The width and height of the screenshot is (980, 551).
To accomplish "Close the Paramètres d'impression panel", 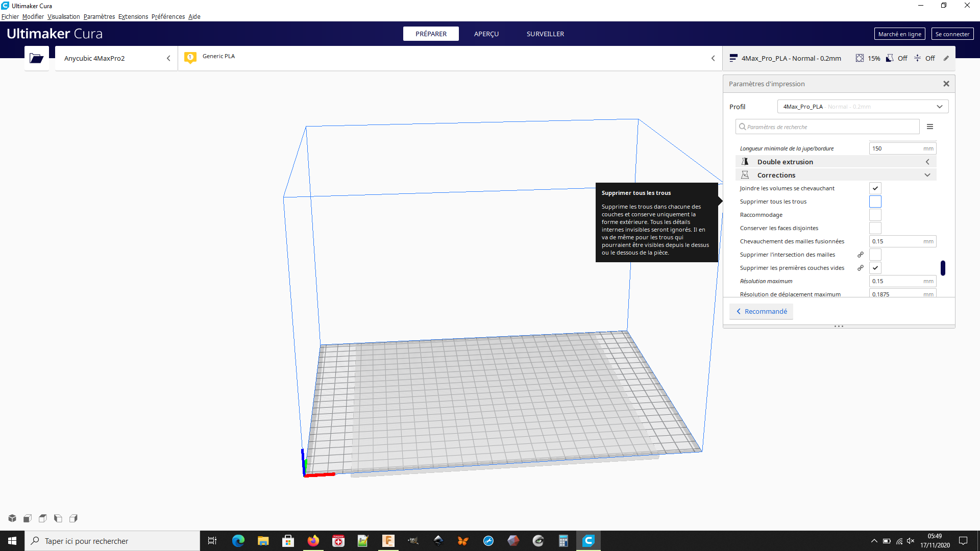I will tap(946, 84).
